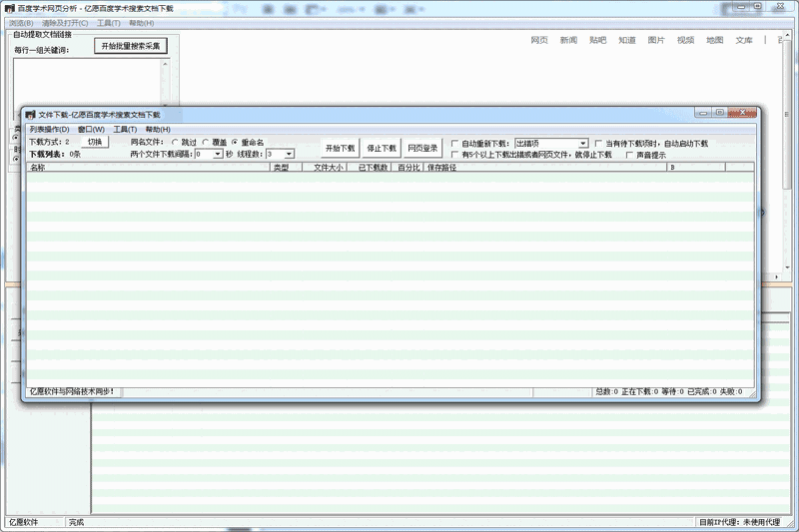The height and width of the screenshot is (532, 799).
Task: Open the 出错项 dropdown list
Action: tap(583, 144)
